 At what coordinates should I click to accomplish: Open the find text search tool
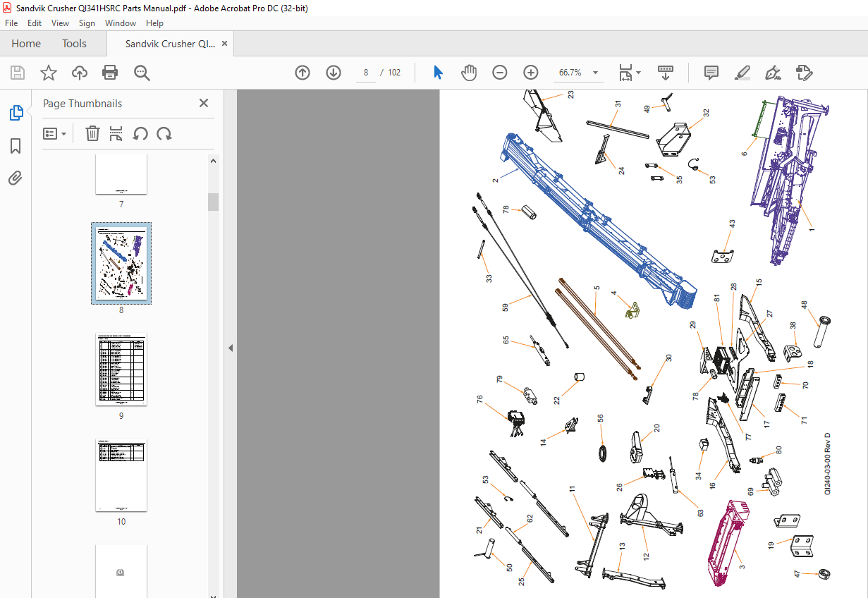(x=142, y=73)
